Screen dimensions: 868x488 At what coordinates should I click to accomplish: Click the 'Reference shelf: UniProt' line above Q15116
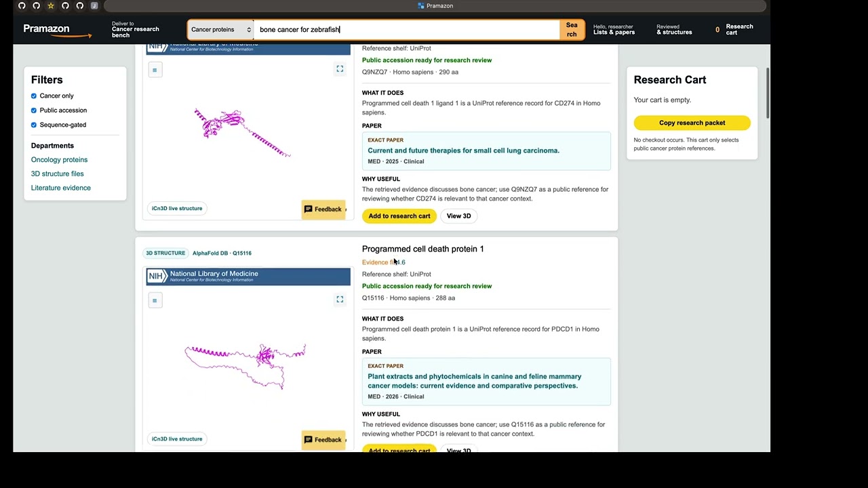click(x=397, y=274)
